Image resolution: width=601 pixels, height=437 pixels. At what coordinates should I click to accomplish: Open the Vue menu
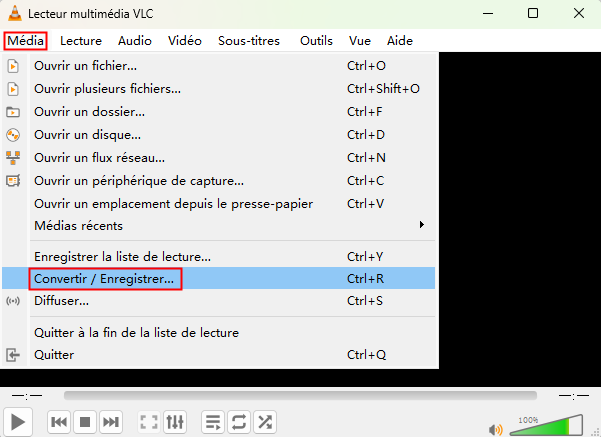[360, 41]
